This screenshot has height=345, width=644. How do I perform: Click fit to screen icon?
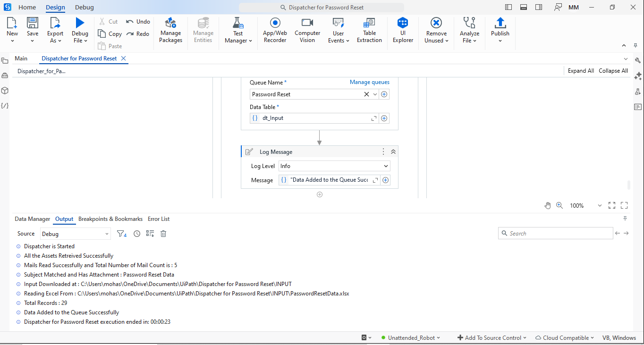[612, 205]
